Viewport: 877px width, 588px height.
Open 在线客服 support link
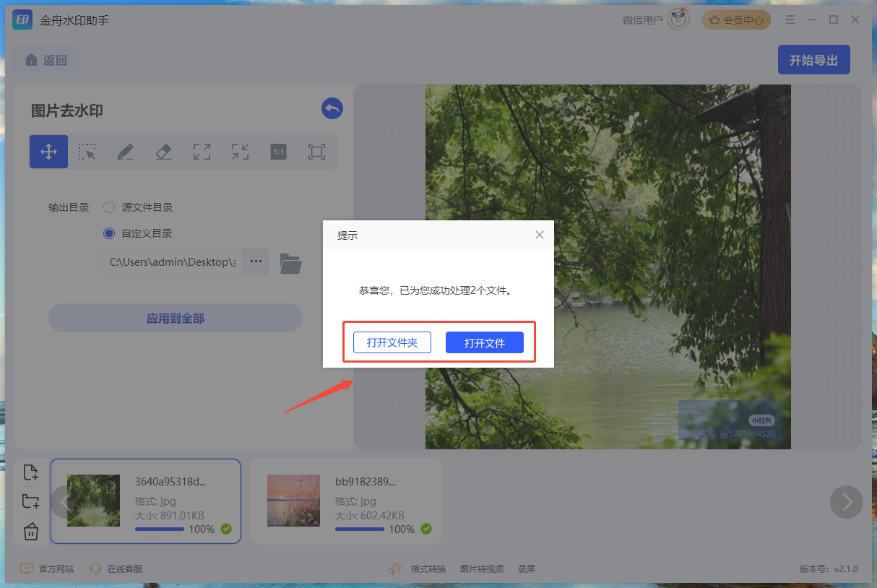pos(116,568)
